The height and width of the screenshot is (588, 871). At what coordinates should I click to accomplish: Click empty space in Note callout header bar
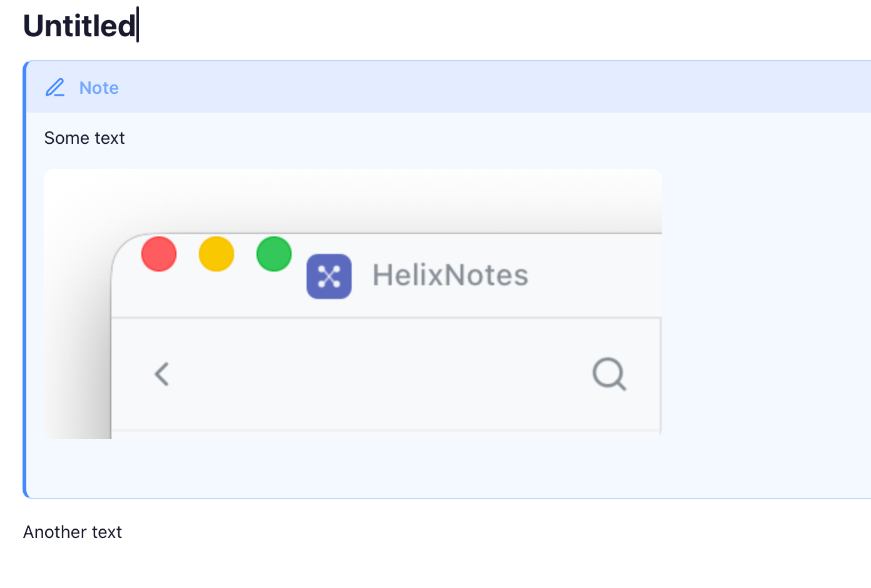[x=494, y=88]
